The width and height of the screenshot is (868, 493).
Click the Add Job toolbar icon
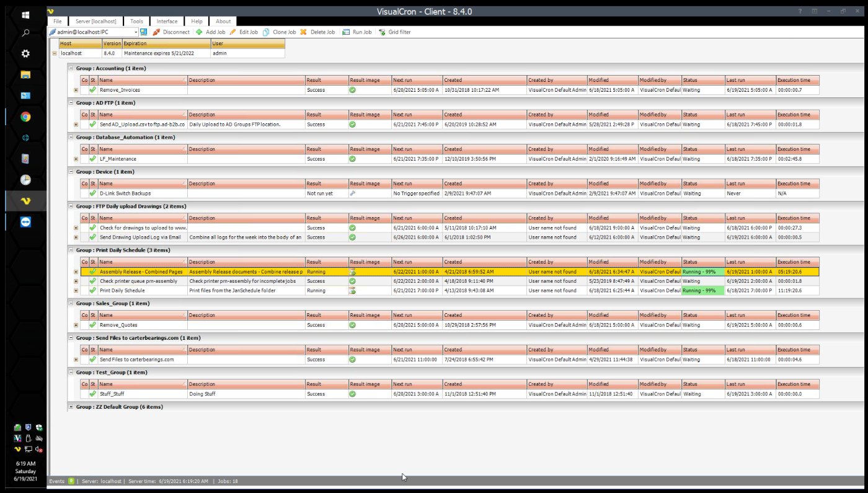pyautogui.click(x=199, y=32)
